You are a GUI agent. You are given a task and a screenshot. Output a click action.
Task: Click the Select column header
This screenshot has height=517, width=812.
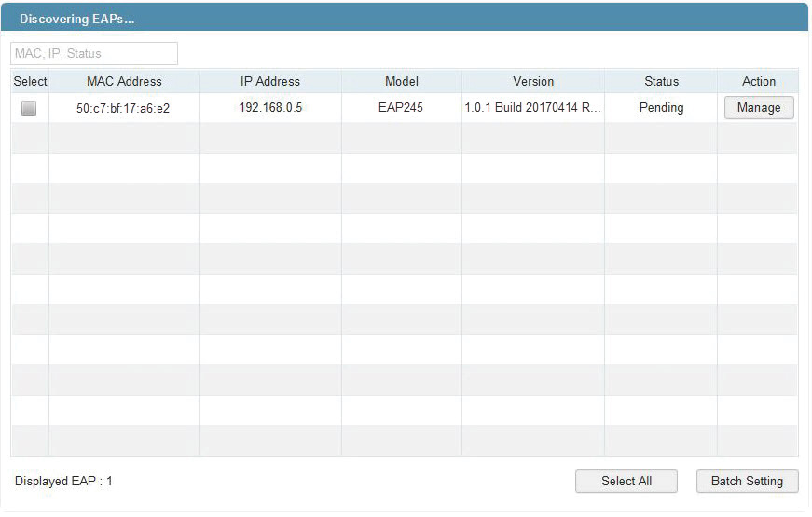click(x=30, y=81)
